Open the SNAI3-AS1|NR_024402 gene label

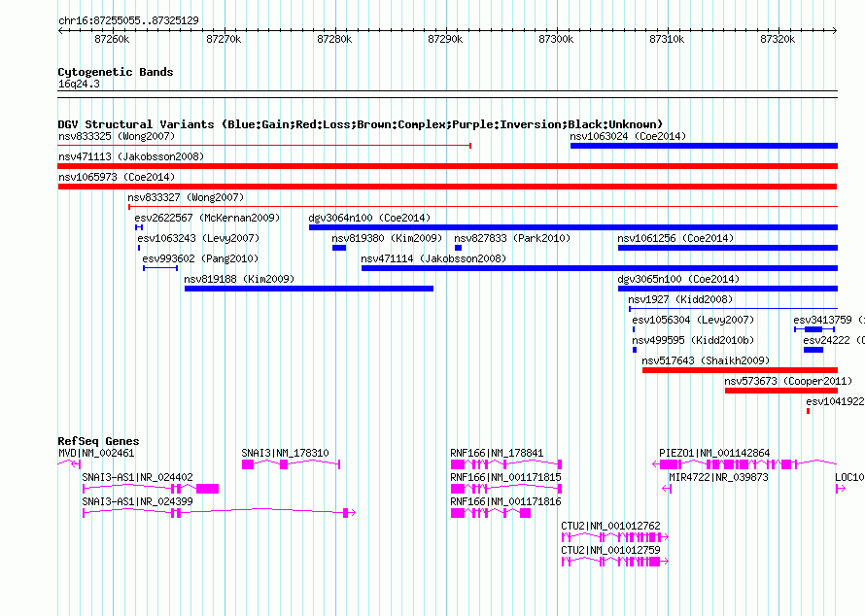coord(137,477)
